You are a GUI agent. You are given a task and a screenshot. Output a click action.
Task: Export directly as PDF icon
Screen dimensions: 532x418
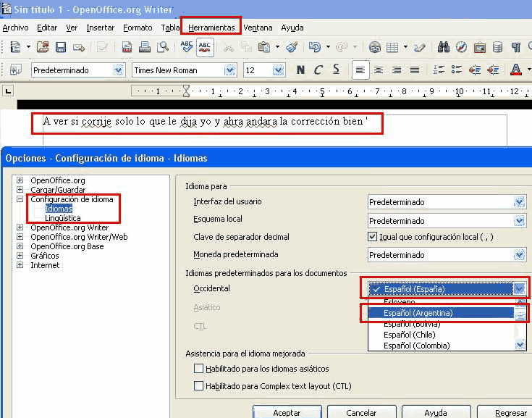click(x=127, y=47)
